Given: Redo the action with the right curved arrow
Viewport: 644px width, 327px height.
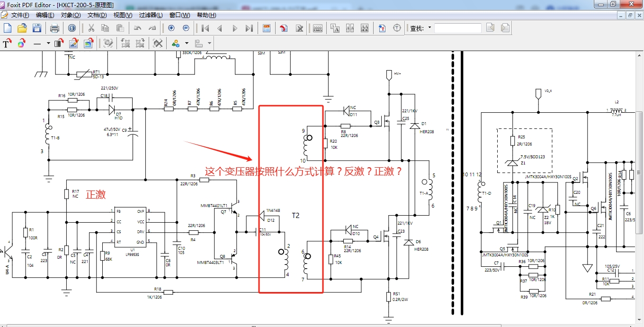Looking at the screenshot, I should point(152,28).
